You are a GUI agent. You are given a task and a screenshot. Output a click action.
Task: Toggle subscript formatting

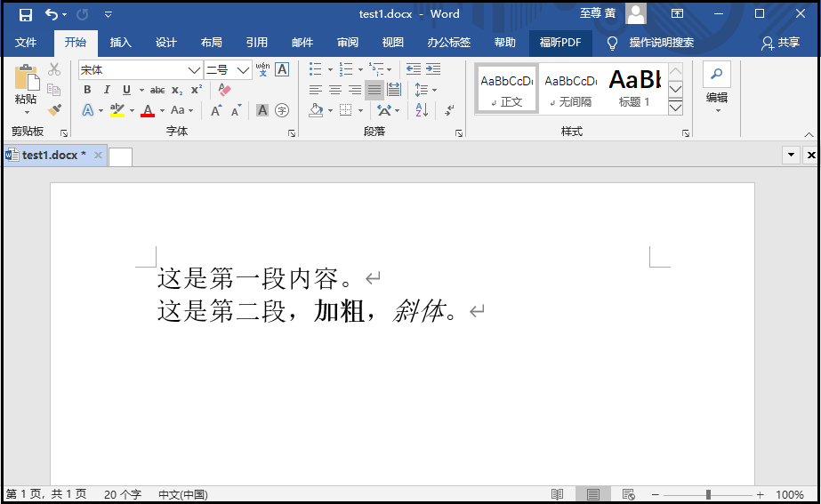178,90
